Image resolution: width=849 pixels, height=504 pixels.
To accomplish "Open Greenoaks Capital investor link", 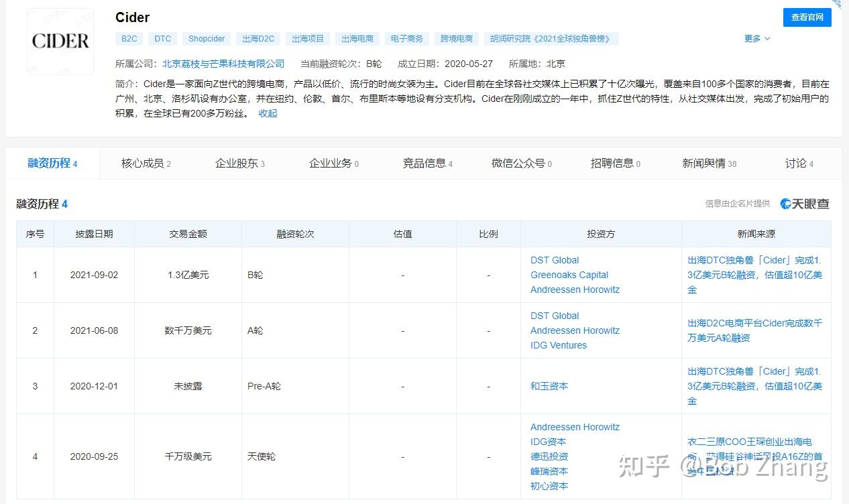I will pyautogui.click(x=569, y=275).
